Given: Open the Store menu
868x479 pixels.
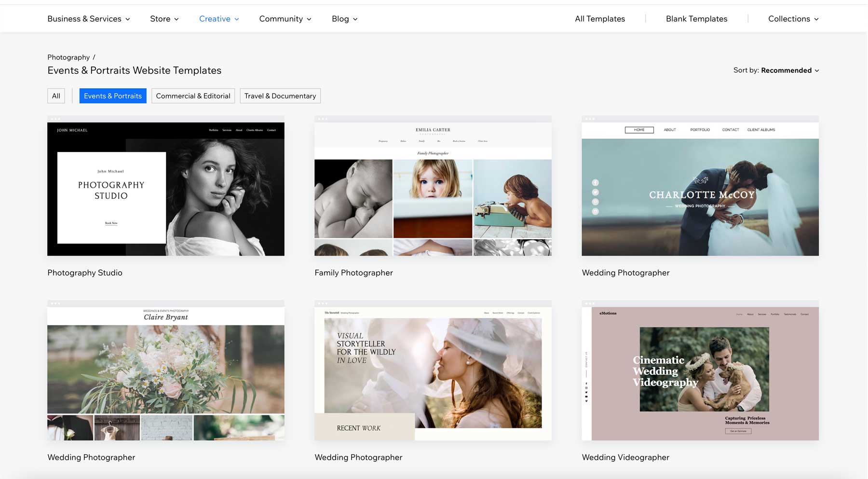Looking at the screenshot, I should (x=163, y=18).
